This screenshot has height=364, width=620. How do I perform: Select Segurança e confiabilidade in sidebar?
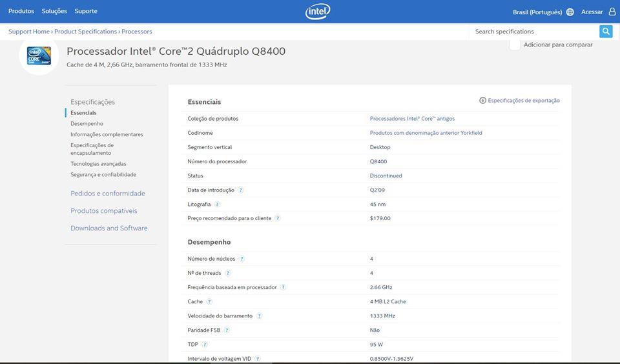[103, 174]
